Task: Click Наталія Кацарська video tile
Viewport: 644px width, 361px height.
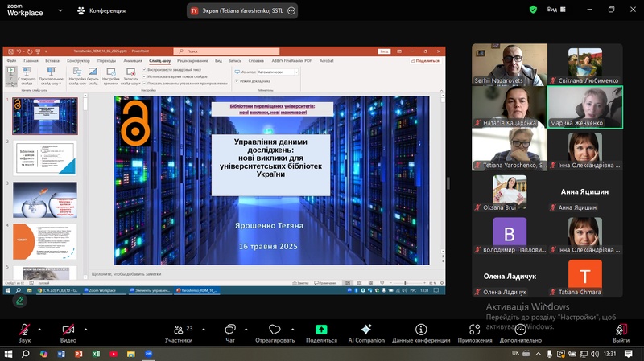Action: pos(510,107)
